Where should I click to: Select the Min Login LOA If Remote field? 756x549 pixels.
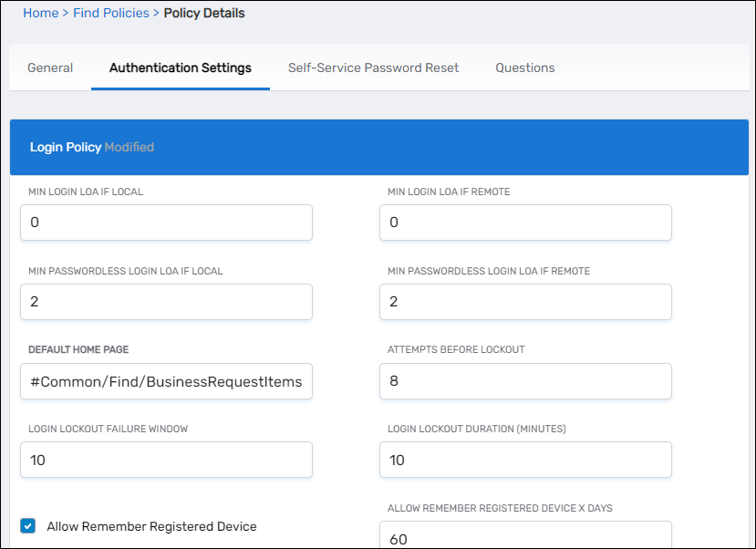coord(525,222)
